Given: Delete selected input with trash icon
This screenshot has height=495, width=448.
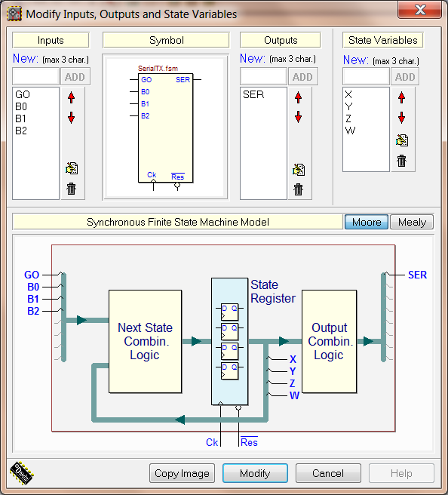Looking at the screenshot, I should (72, 189).
